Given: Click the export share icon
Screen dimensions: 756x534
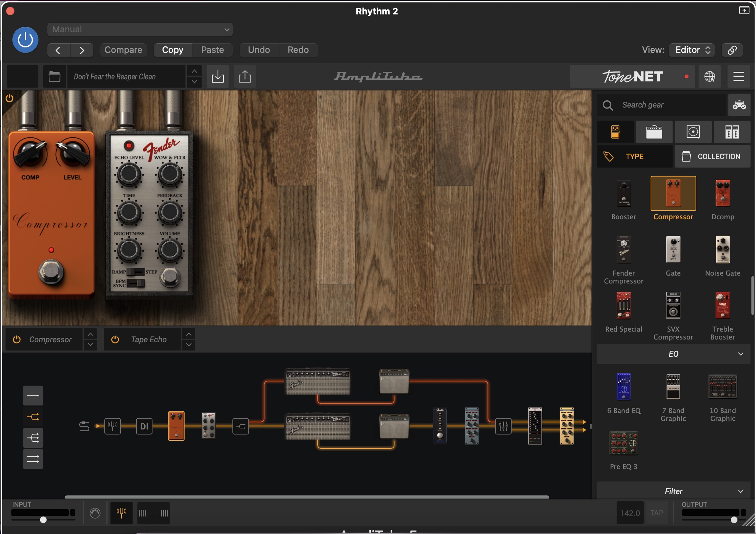Looking at the screenshot, I should point(245,76).
